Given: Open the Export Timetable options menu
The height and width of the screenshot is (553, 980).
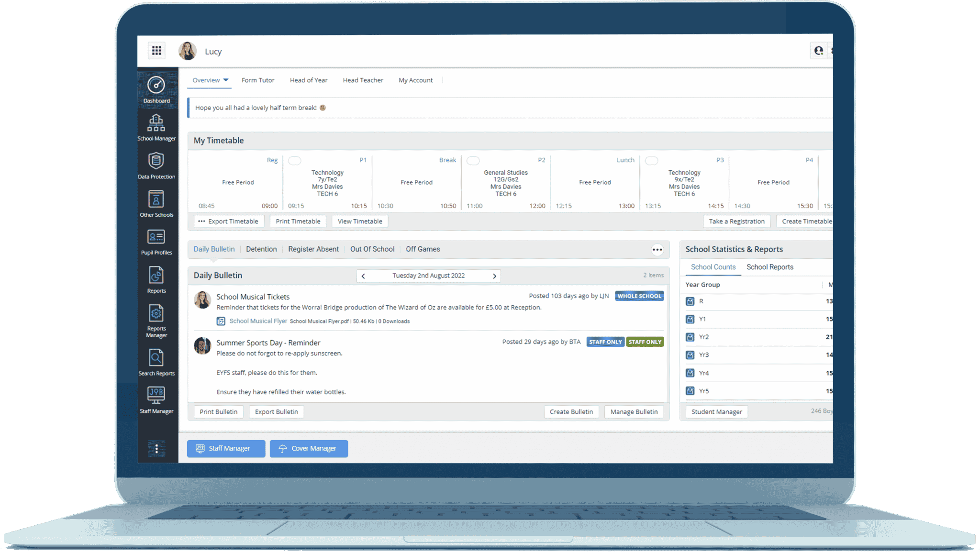Looking at the screenshot, I should [x=201, y=221].
